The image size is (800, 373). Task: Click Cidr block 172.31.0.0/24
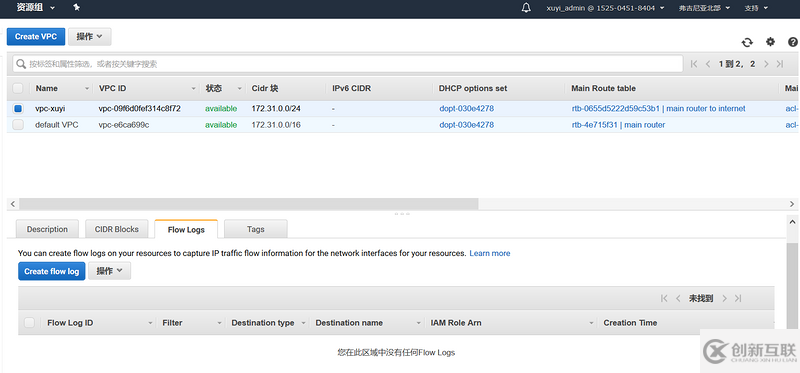(x=276, y=108)
